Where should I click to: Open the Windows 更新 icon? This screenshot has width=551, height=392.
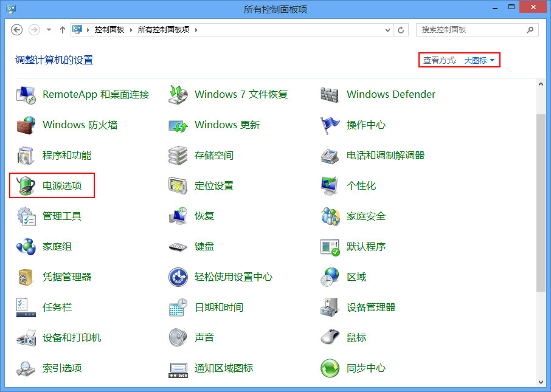click(x=178, y=125)
